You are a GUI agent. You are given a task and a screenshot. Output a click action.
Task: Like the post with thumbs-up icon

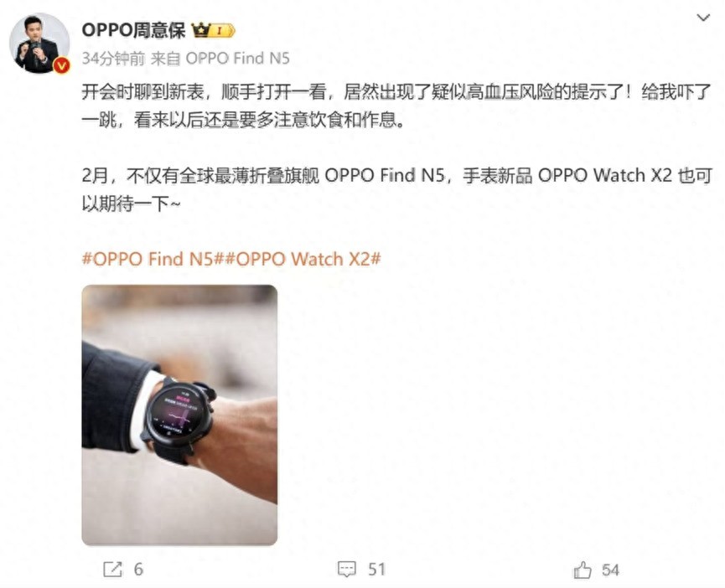coord(583,570)
